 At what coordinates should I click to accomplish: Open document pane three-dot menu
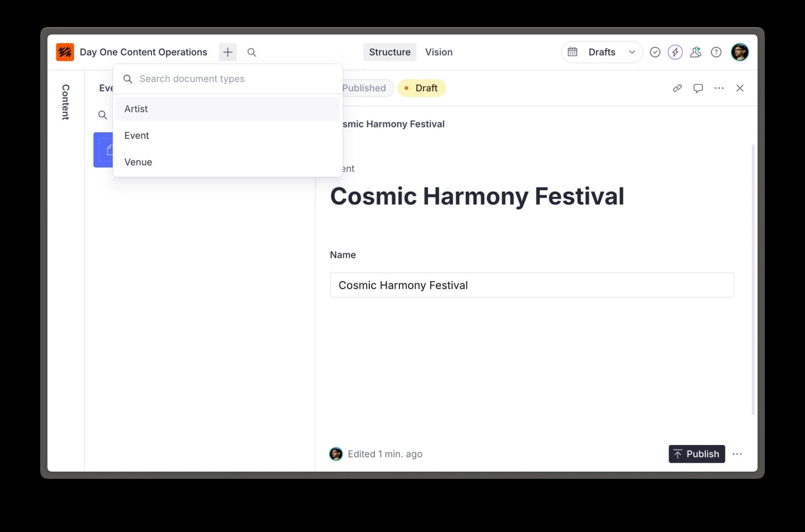(x=719, y=88)
